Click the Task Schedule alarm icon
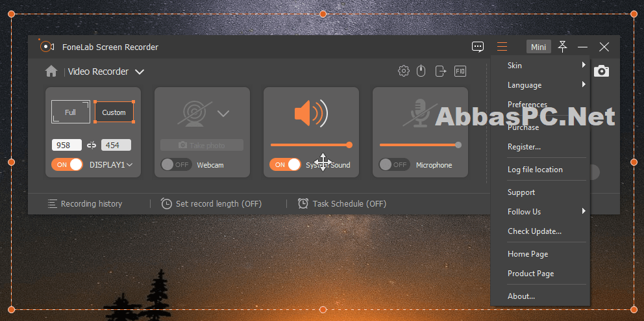The image size is (644, 321). 303,203
